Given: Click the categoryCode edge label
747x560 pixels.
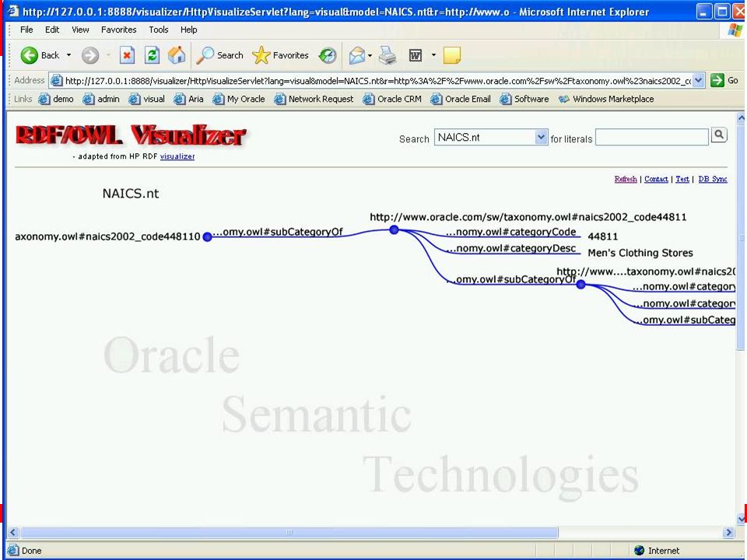Looking at the screenshot, I should (511, 232).
